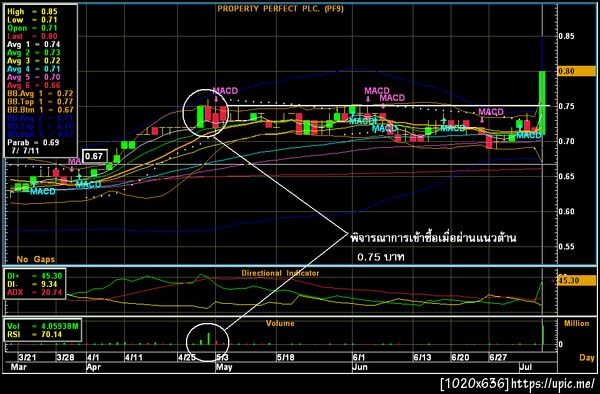Click the Avg 4 = 0.71 legend entry
This screenshot has width=600, height=394.
coord(34,69)
